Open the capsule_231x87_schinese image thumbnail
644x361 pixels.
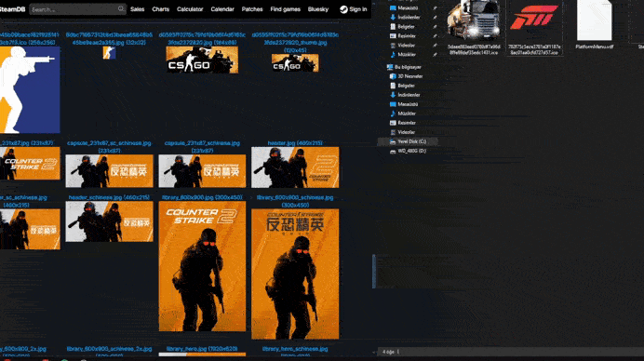click(202, 171)
